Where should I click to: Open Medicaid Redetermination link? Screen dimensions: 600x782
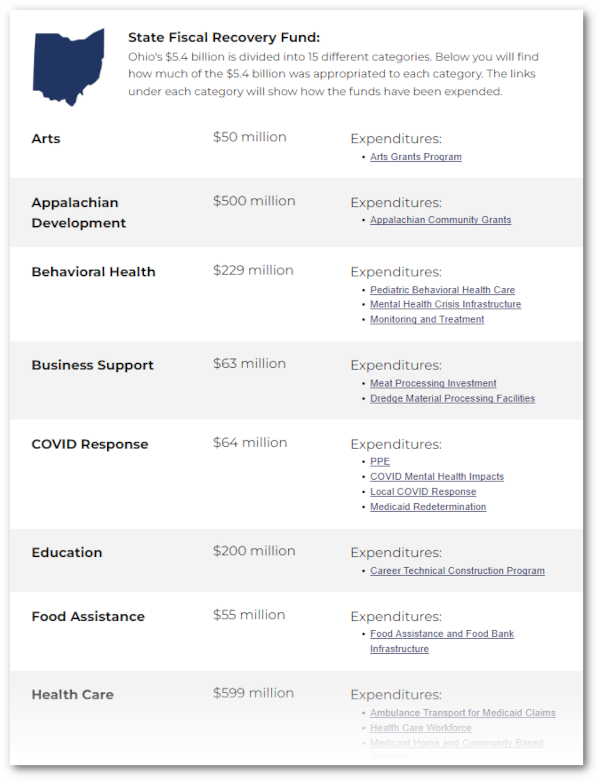tap(428, 506)
